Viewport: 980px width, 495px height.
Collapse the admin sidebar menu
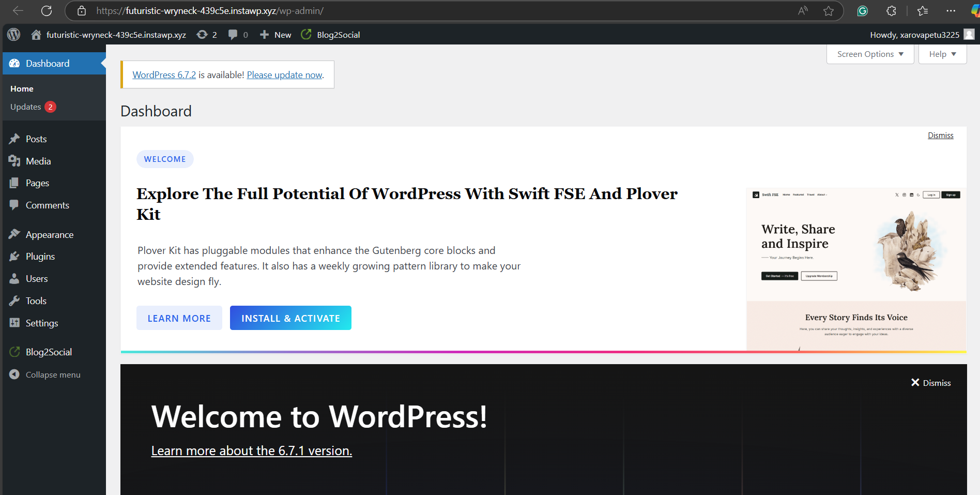(x=45, y=374)
